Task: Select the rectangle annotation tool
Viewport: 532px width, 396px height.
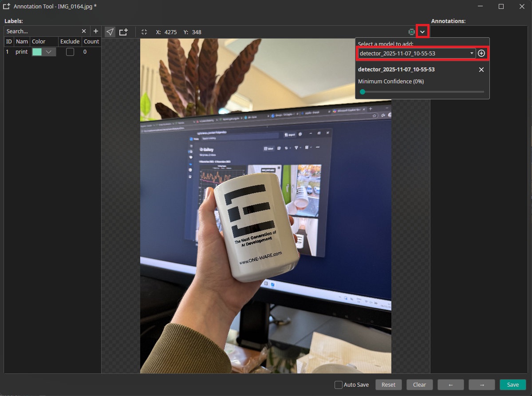Action: [x=123, y=31]
